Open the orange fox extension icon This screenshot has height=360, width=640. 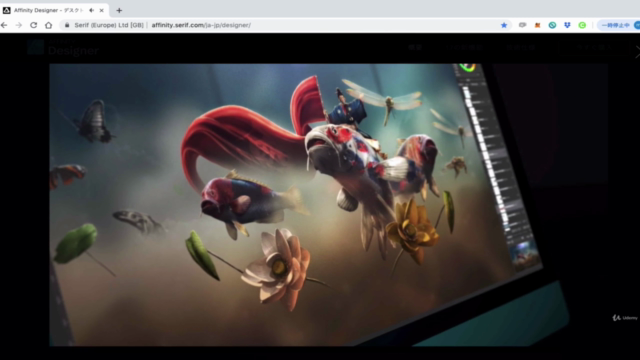click(x=538, y=25)
